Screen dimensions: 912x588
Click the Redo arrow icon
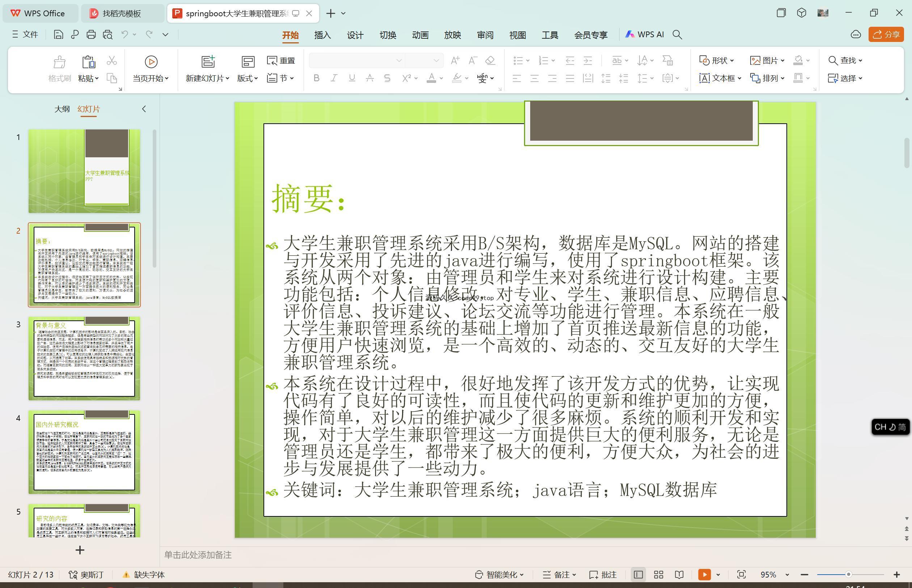[x=149, y=35]
